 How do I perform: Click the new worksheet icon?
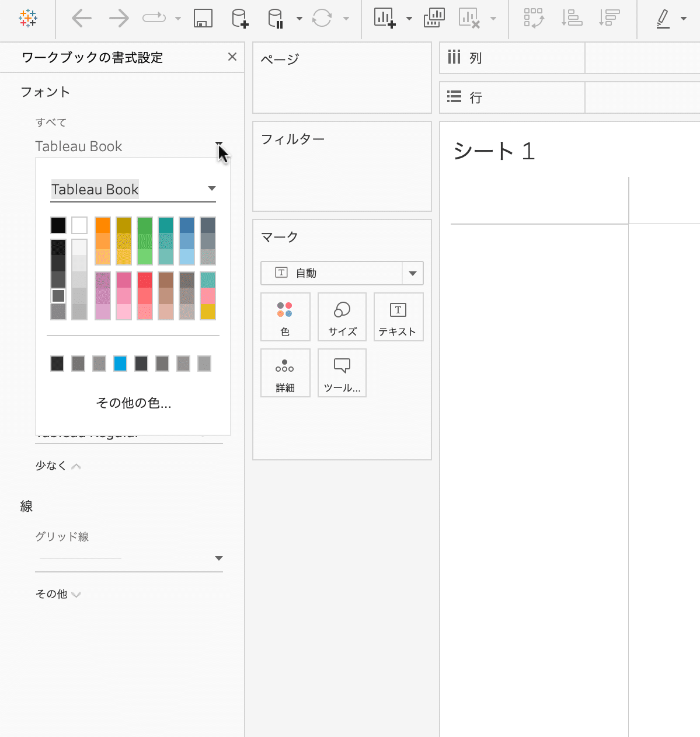coord(385,18)
